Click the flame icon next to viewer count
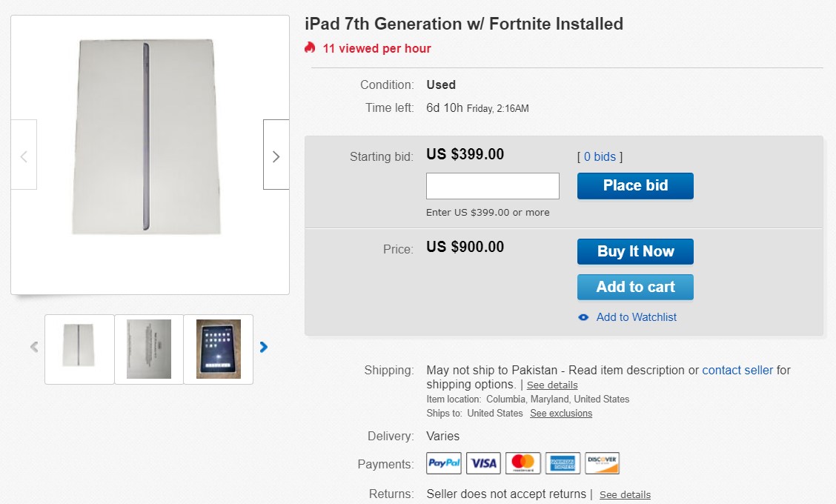The width and height of the screenshot is (836, 504). tap(309, 47)
